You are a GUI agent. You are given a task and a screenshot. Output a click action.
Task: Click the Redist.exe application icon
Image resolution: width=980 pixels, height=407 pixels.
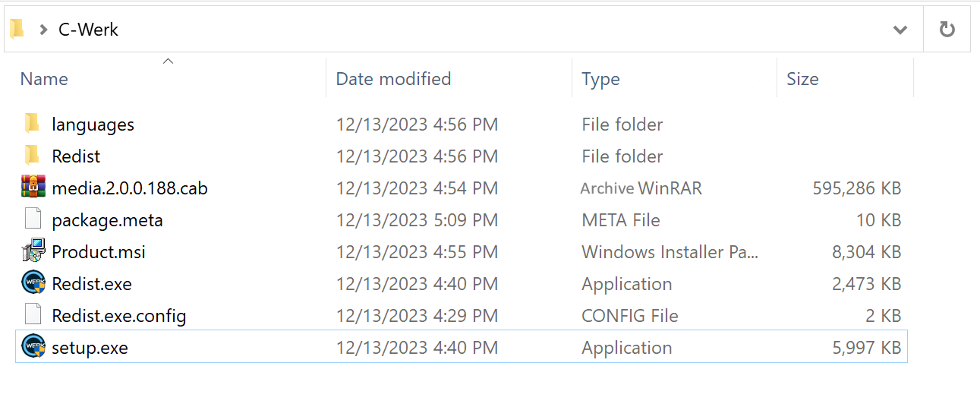pos(33,283)
